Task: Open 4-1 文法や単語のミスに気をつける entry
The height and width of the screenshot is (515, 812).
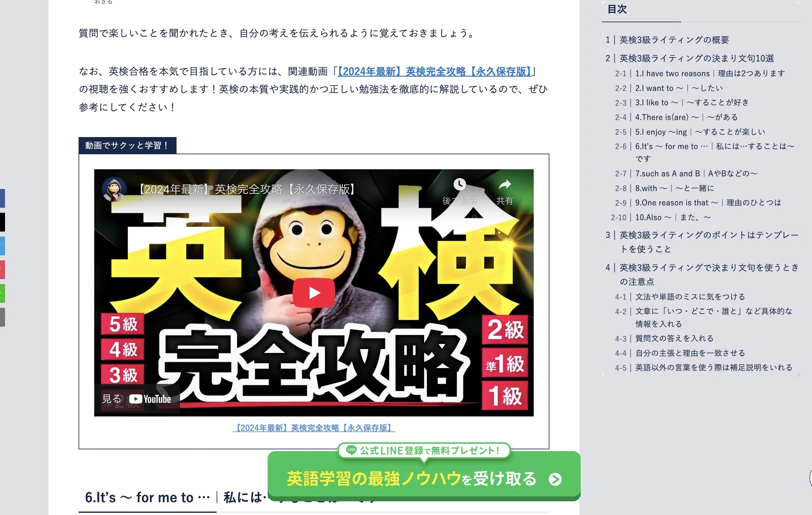Action: [690, 297]
